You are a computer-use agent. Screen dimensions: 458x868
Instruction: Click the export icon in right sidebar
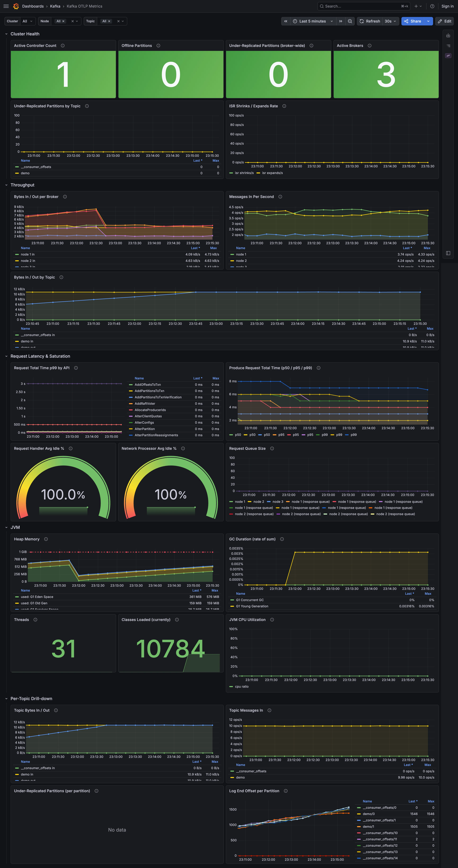[x=448, y=35]
